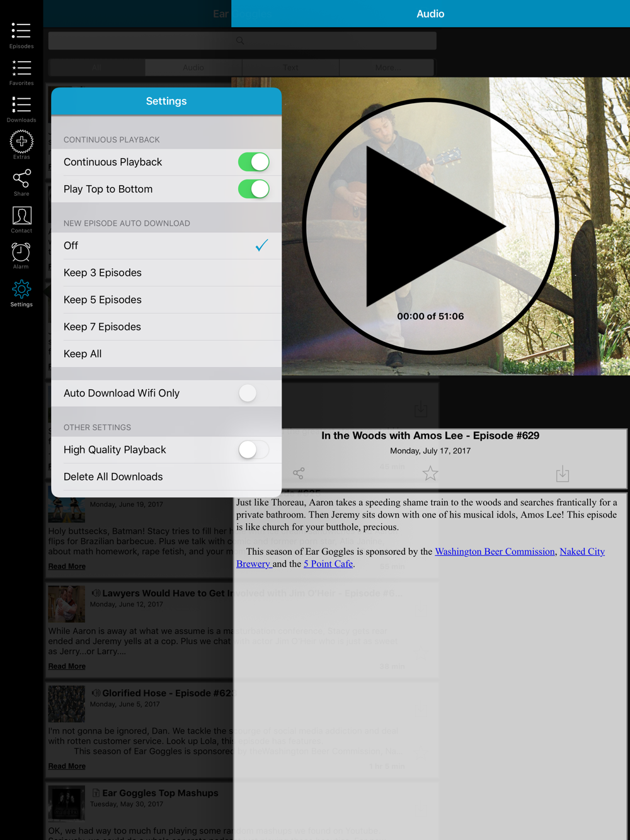Play the episode with large play button
This screenshot has height=840, width=630.
430,226
